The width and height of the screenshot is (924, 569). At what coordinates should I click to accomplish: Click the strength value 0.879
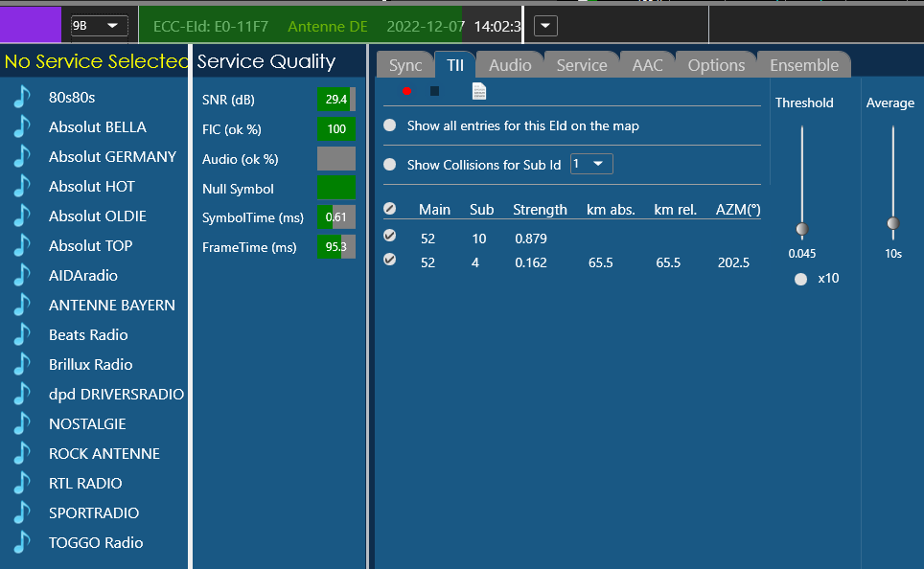(531, 239)
